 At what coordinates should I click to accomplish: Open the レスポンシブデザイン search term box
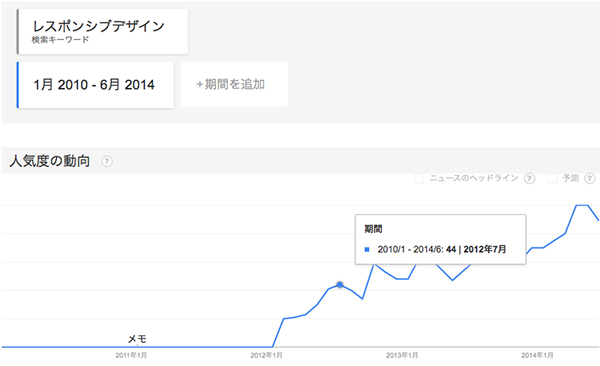click(x=102, y=31)
